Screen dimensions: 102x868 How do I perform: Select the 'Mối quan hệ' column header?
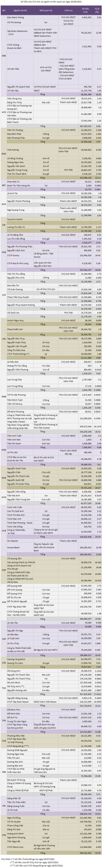pos(46,10)
